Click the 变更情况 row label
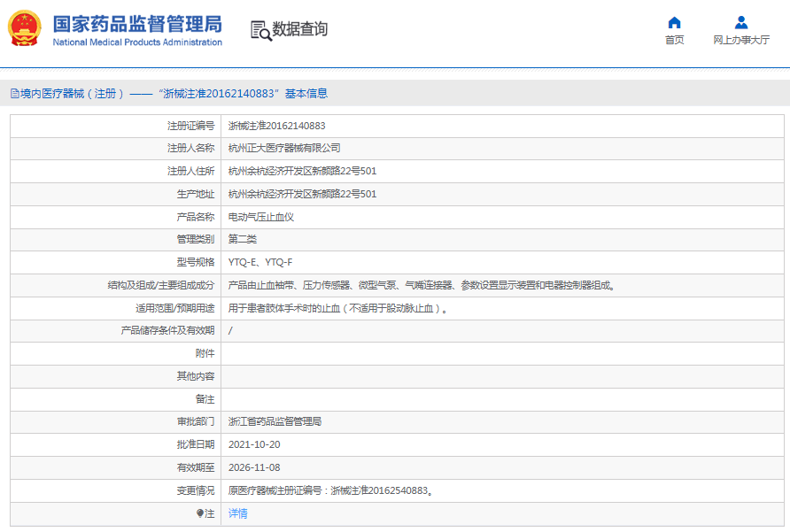The width and height of the screenshot is (790, 532). pos(195,490)
